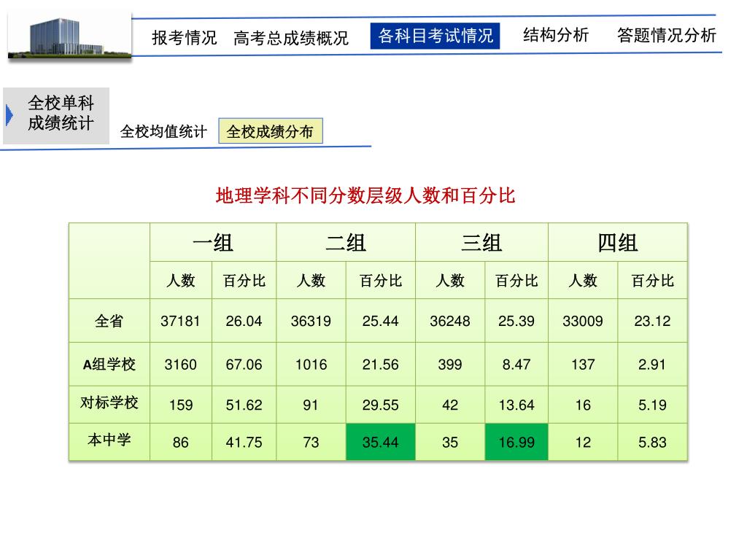Select cell value 12 in 本中学 row

click(583, 443)
